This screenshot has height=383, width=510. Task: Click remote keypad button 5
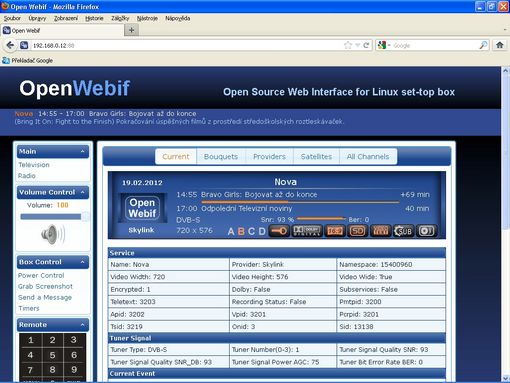tap(53, 355)
